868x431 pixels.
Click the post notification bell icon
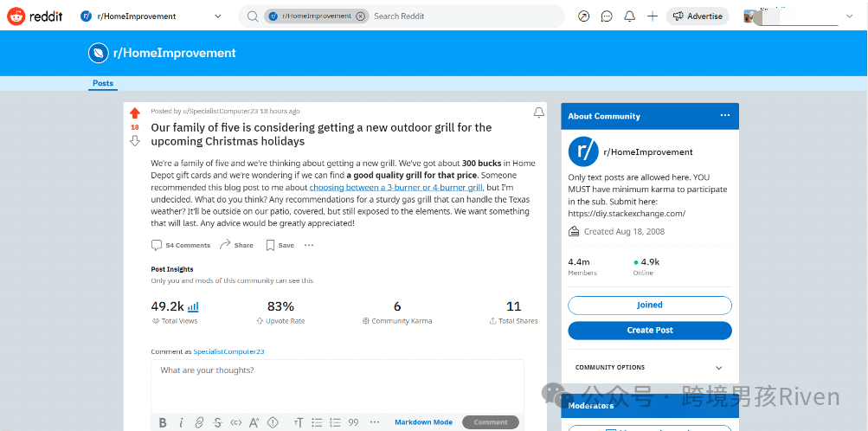(x=538, y=113)
